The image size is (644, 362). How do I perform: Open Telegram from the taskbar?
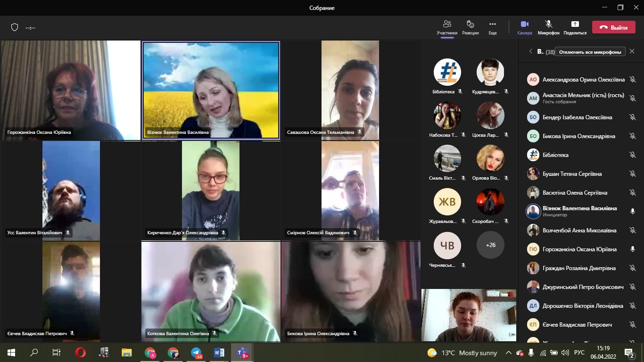click(196, 353)
